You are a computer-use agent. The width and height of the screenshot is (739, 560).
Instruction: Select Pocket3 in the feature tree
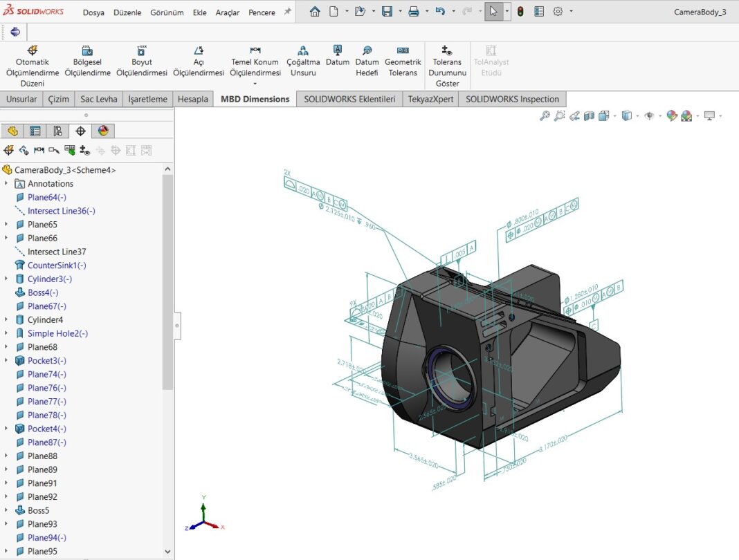click(45, 360)
